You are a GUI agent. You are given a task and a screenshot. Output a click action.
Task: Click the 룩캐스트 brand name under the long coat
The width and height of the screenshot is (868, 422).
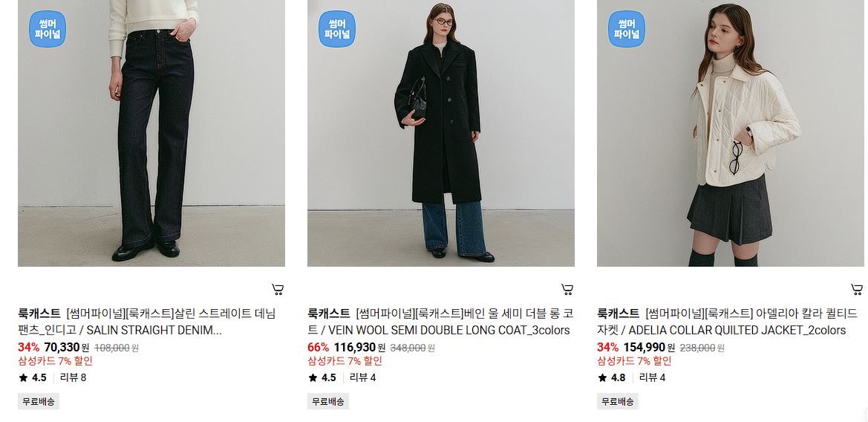329,314
